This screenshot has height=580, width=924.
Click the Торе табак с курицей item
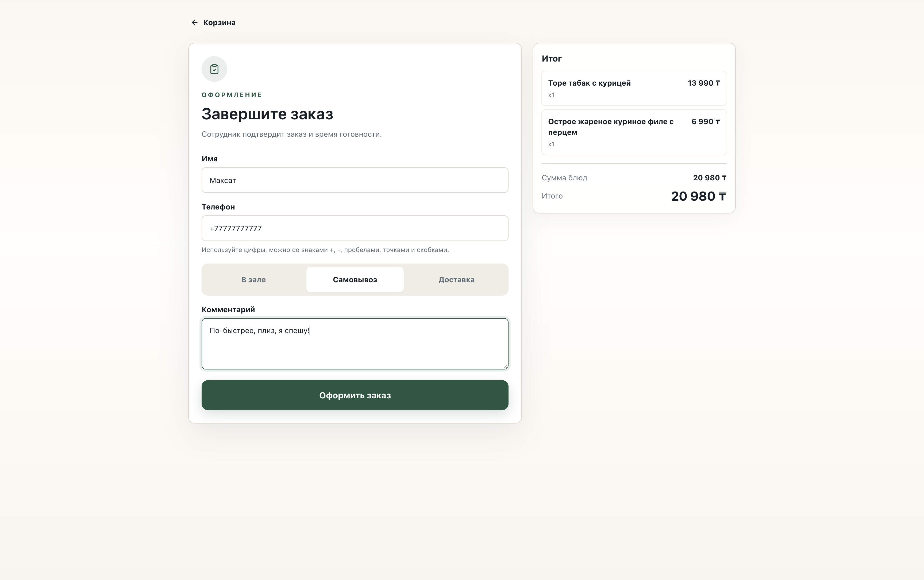(634, 88)
